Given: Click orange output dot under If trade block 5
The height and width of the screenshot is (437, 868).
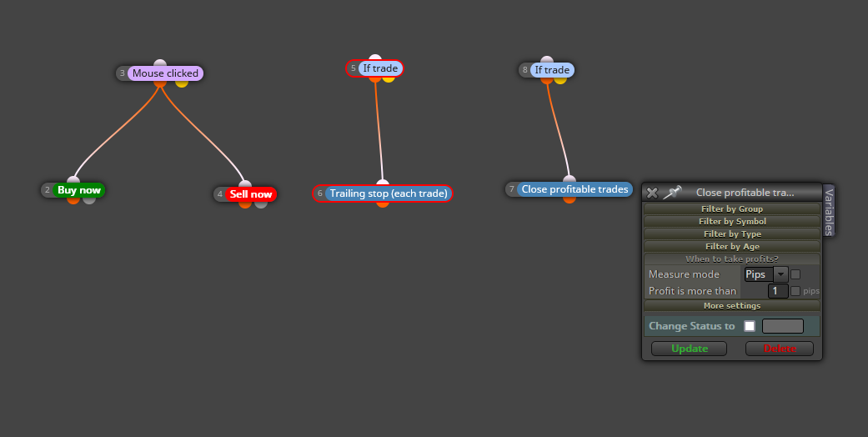Looking at the screenshot, I should pos(375,78).
